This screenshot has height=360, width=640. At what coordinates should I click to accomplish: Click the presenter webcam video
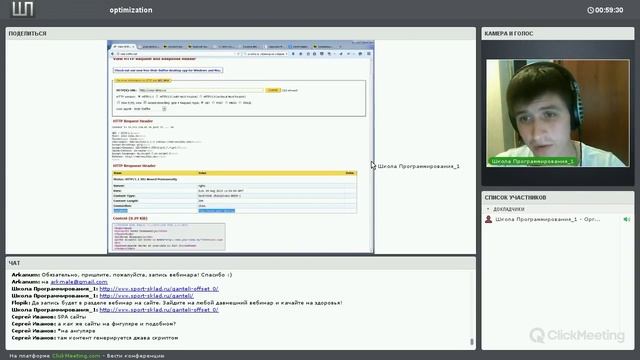point(558,113)
